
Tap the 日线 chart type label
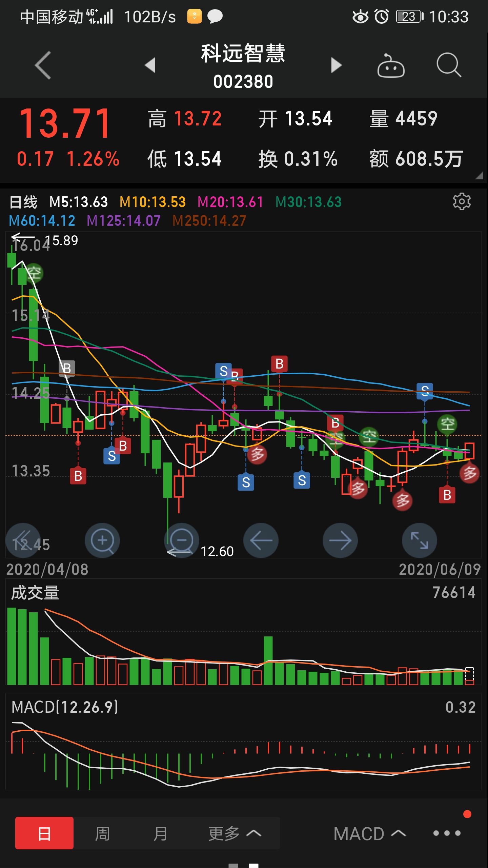click(x=23, y=202)
